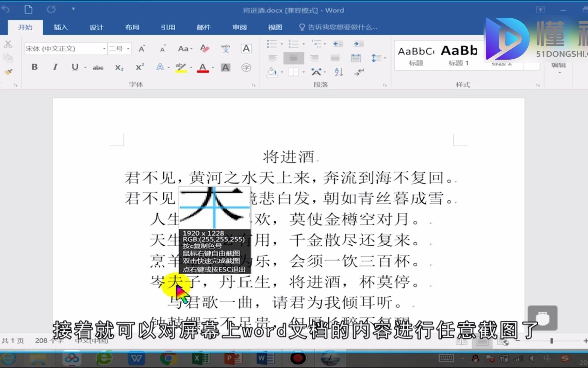Viewport: 588px width, 368px height.
Task: Toggle Bold formatting
Action: coord(35,67)
